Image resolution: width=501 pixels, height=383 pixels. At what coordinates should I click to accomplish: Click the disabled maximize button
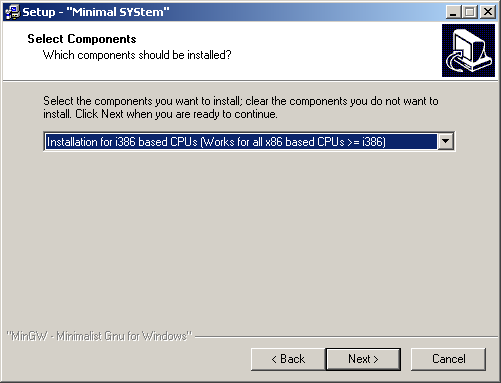pyautogui.click(x=470, y=12)
